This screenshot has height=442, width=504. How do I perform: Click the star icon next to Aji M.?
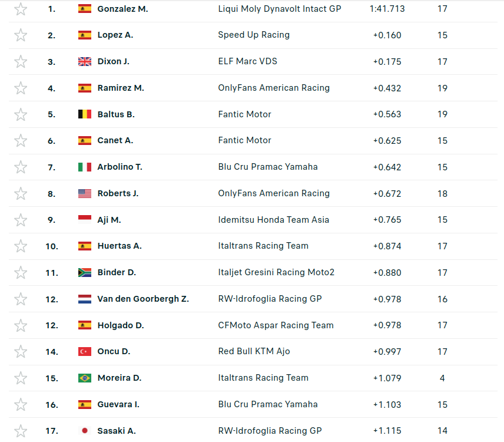click(x=21, y=220)
